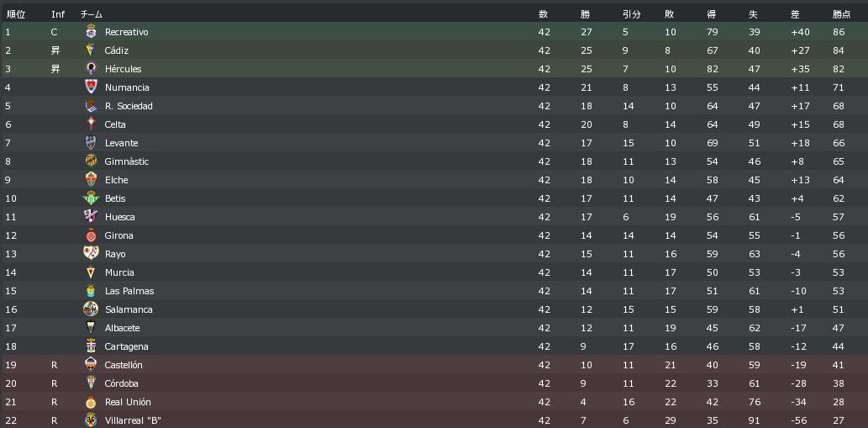
Task: Click the Numancia club crest icon
Action: [92, 87]
